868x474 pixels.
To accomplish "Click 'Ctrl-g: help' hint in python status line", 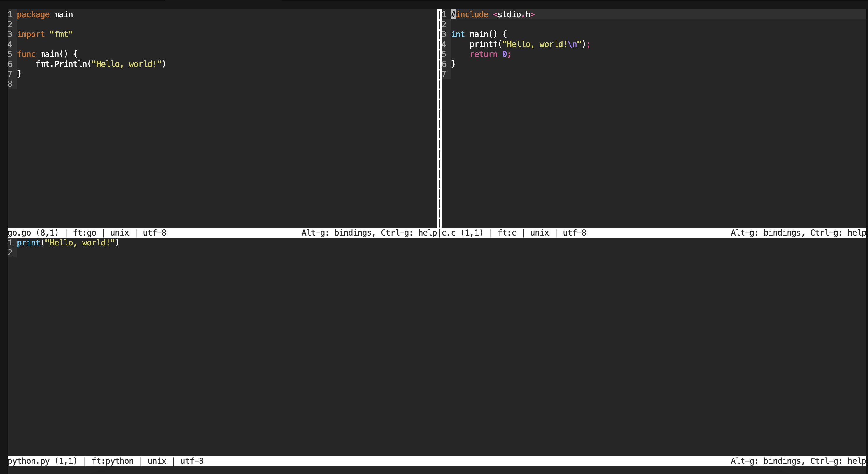I will [838, 461].
